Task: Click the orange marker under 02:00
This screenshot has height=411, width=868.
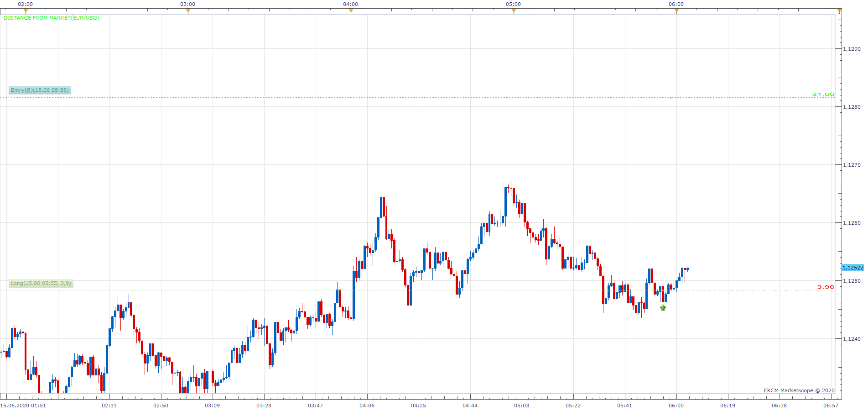Action: tap(26, 11)
